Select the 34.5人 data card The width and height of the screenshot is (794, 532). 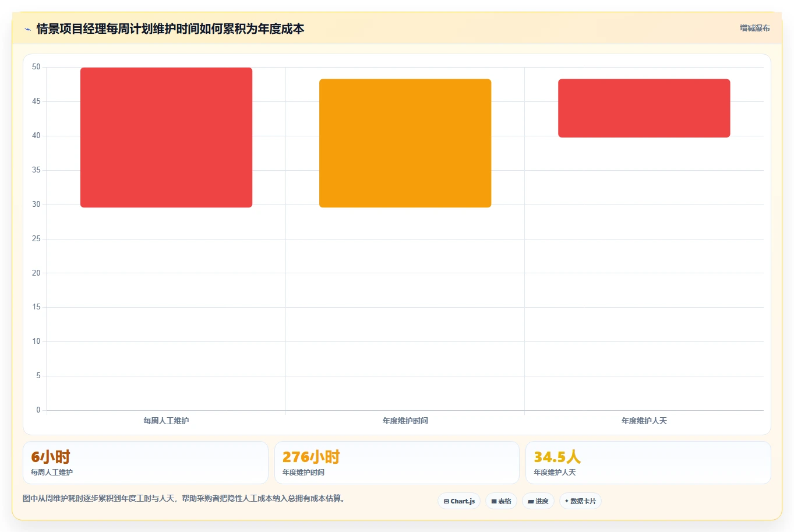(x=648, y=463)
